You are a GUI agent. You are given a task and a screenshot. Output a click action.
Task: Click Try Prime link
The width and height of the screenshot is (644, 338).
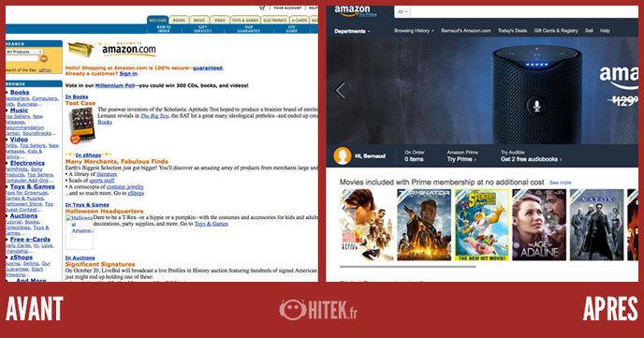click(x=461, y=159)
